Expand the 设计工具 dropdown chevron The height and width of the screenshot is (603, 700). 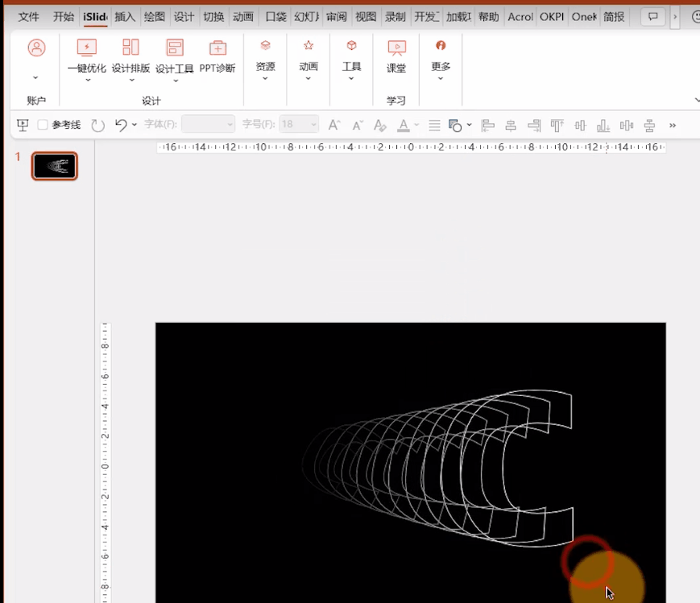point(176,81)
